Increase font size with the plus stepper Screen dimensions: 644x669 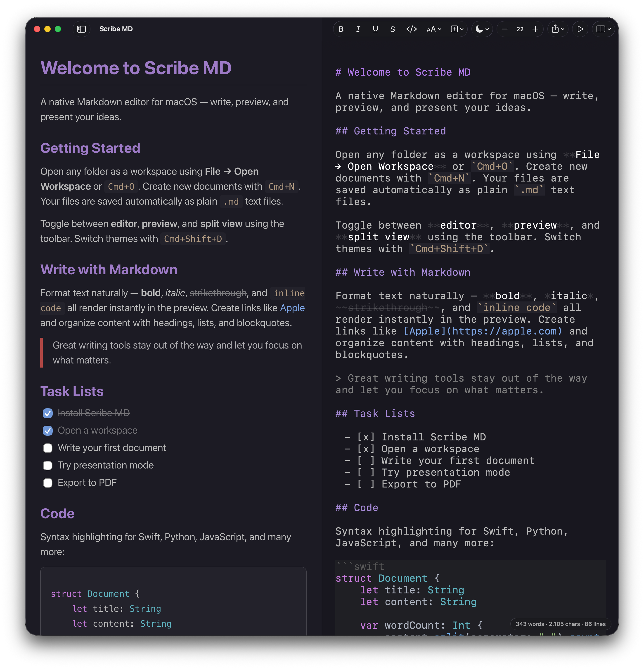click(x=536, y=29)
